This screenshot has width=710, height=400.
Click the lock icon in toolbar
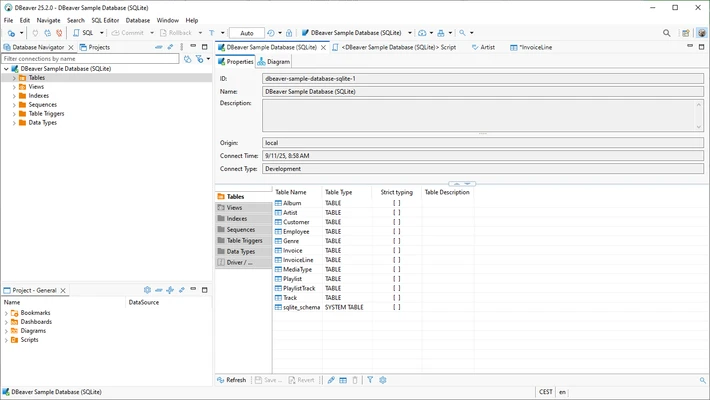pos(289,33)
